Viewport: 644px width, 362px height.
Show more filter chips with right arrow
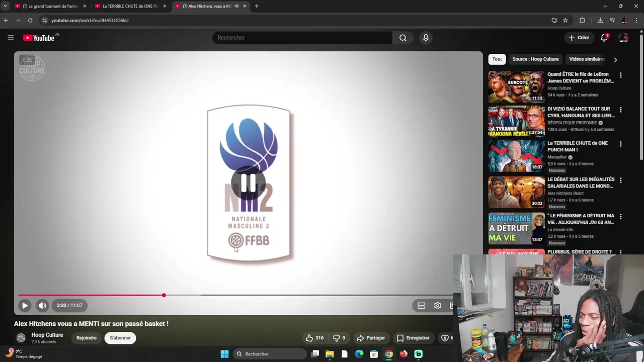615,60
